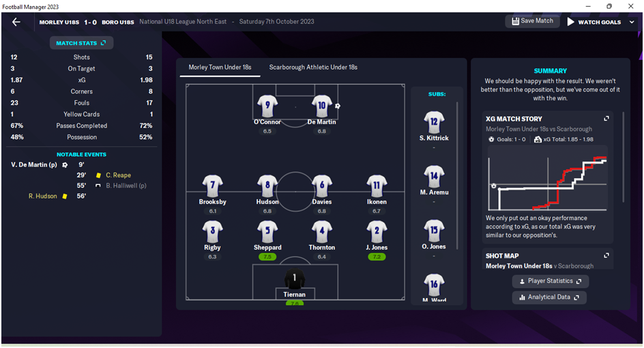
Task: Select substitute O. Jones number 15 shirt
Action: [434, 231]
